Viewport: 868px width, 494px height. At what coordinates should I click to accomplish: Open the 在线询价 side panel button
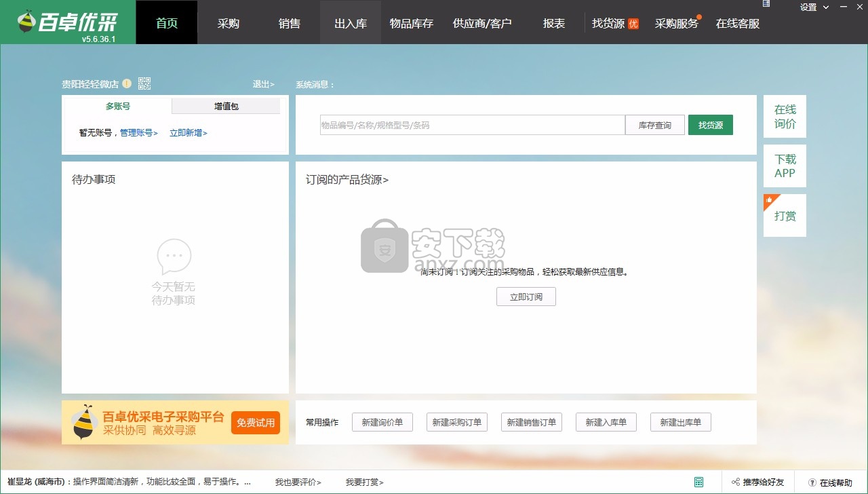click(x=785, y=116)
